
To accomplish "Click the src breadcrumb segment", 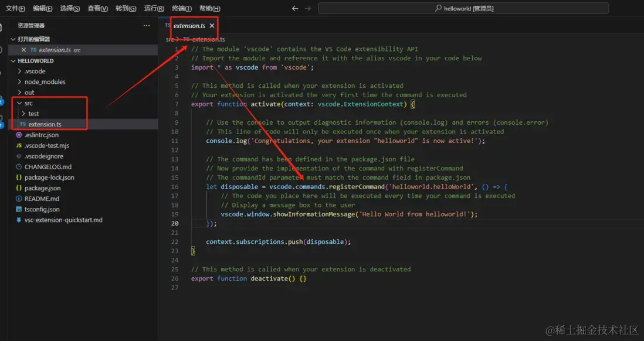I will tap(170, 39).
